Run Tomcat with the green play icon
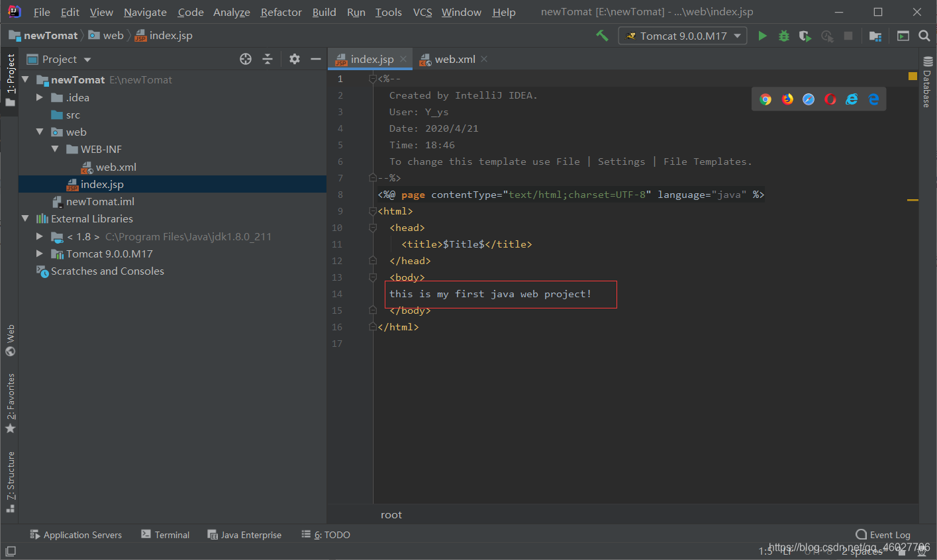This screenshot has width=937, height=560. (x=762, y=36)
